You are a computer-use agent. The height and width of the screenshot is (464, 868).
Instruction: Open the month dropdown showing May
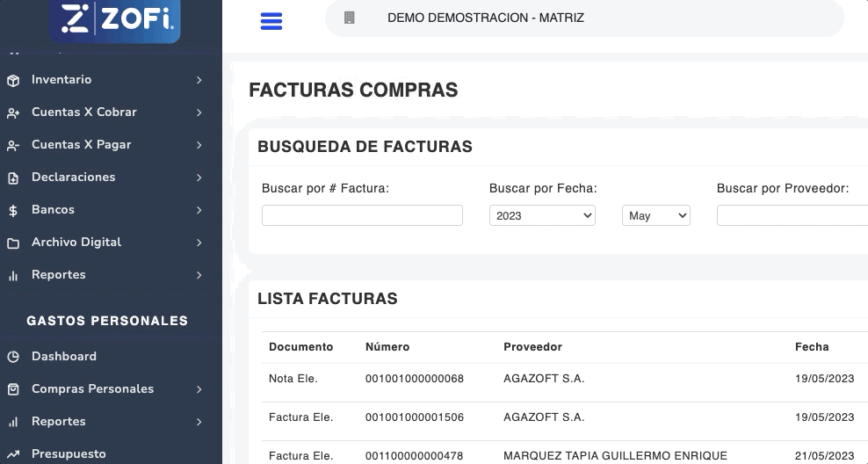coord(655,215)
